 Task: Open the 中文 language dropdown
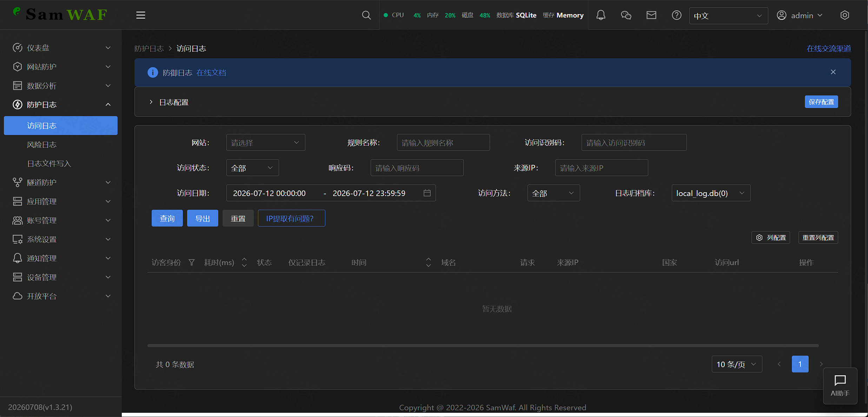[x=729, y=16]
